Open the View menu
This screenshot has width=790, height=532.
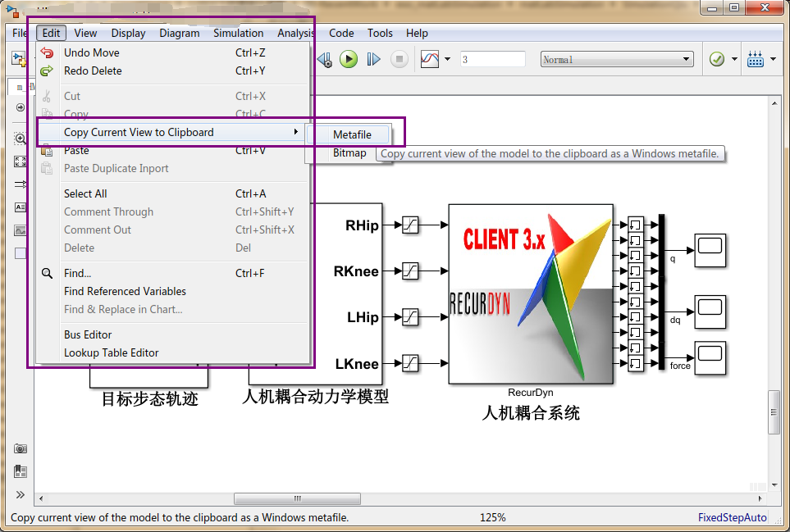85,34
